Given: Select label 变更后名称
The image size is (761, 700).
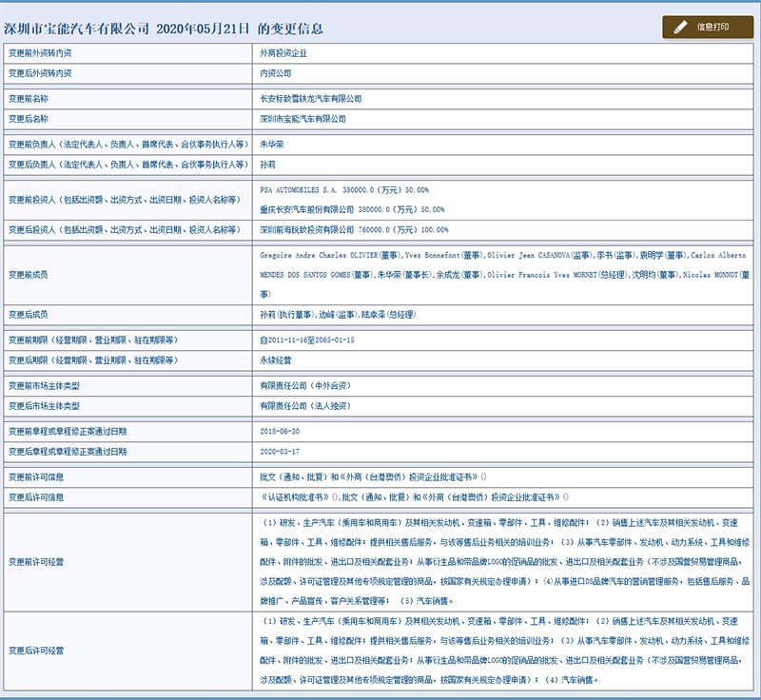Looking at the screenshot, I should pos(29,119).
